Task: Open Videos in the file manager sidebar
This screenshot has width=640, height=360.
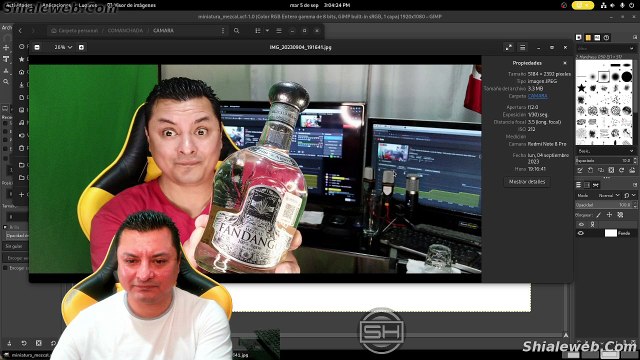Action: pyautogui.click(x=22, y=135)
